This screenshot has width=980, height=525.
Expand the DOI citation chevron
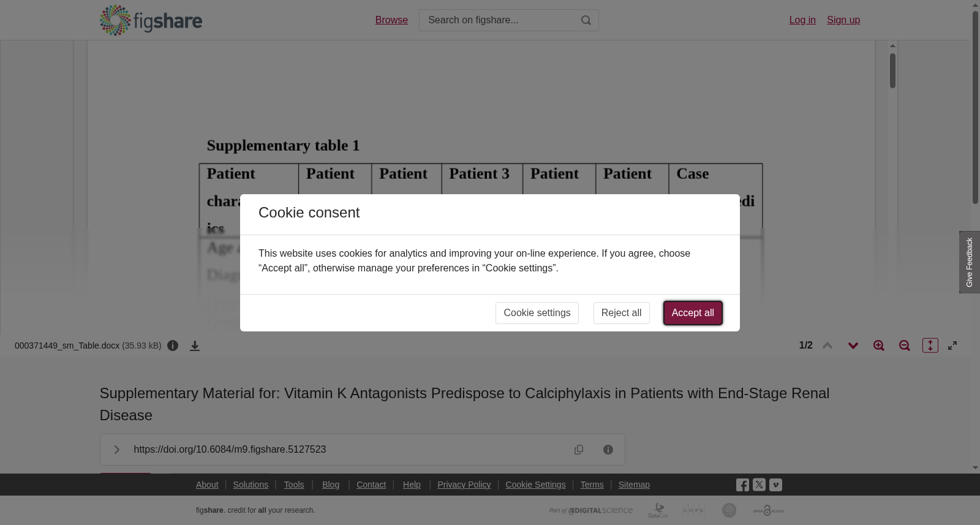click(x=116, y=450)
